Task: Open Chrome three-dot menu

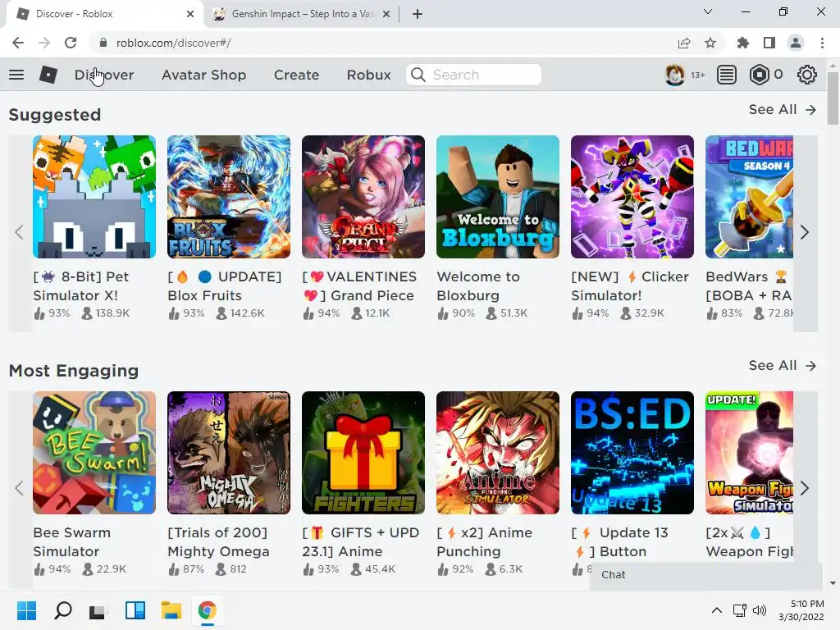Action: click(822, 43)
